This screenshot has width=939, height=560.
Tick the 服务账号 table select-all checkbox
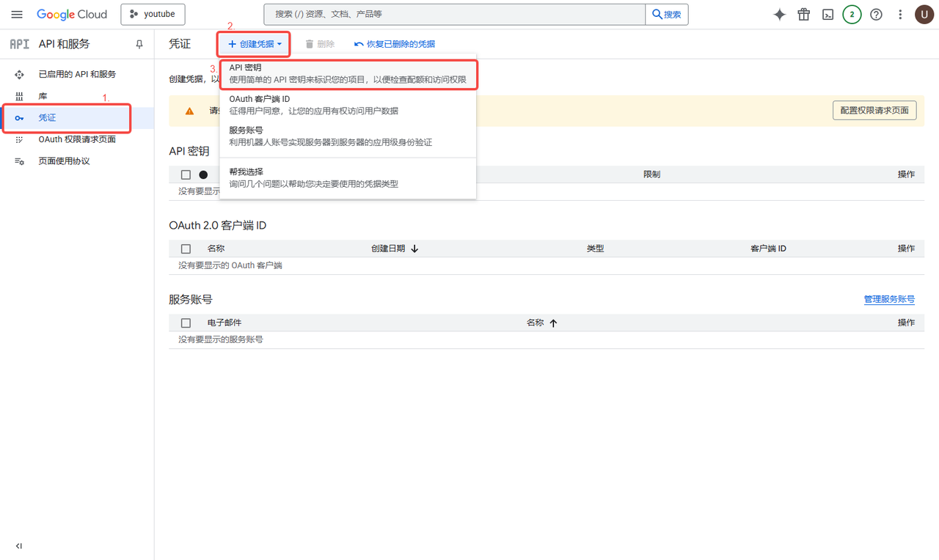186,323
